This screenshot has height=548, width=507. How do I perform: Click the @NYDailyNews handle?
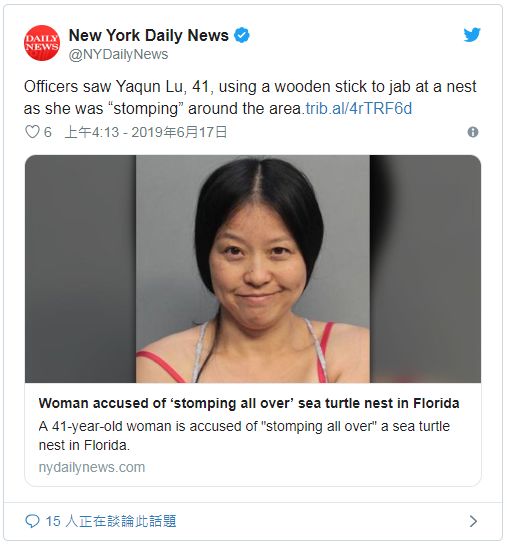[118, 55]
